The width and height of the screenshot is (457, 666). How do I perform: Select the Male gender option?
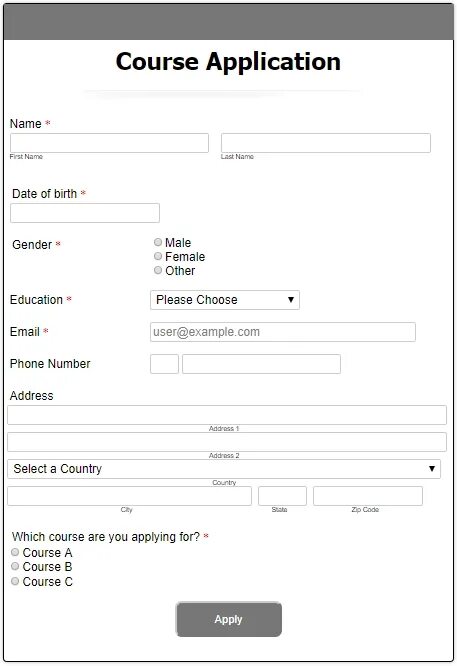pos(158,242)
